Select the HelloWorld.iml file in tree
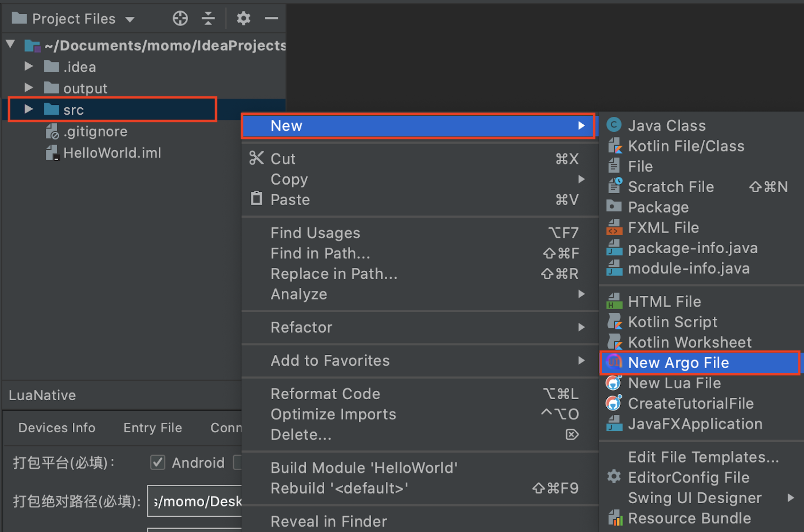 point(112,153)
